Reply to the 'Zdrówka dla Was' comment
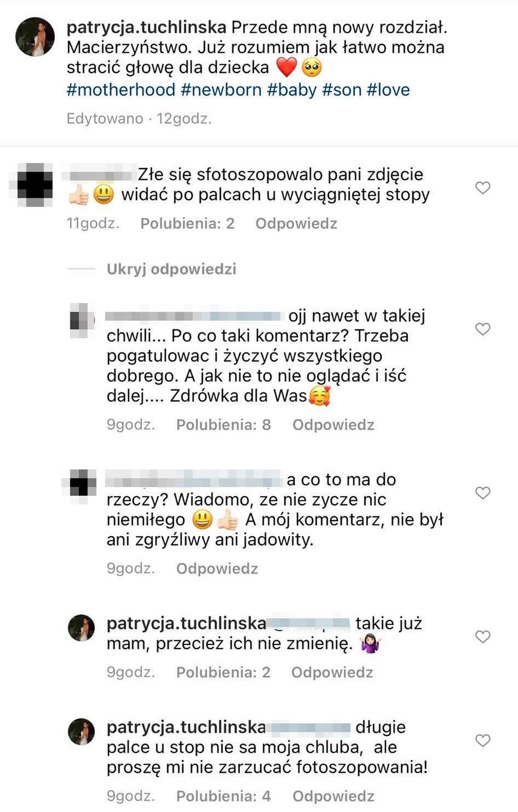518x812 pixels. 333,425
